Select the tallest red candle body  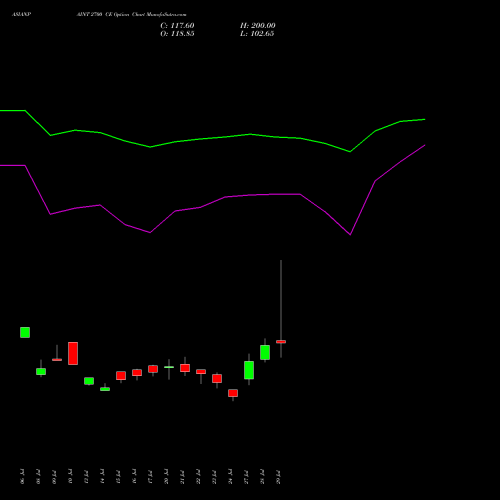coord(73,353)
